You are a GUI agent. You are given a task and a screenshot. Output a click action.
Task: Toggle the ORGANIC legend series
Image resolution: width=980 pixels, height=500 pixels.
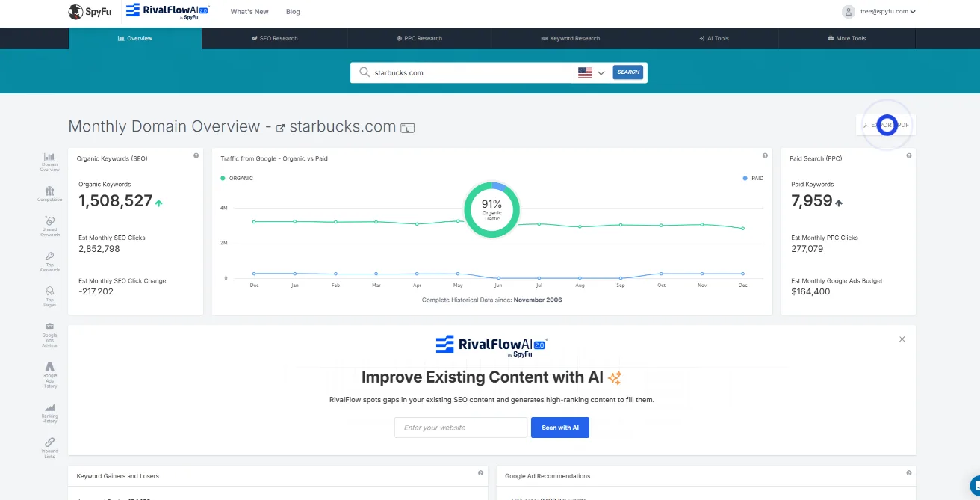coord(237,179)
